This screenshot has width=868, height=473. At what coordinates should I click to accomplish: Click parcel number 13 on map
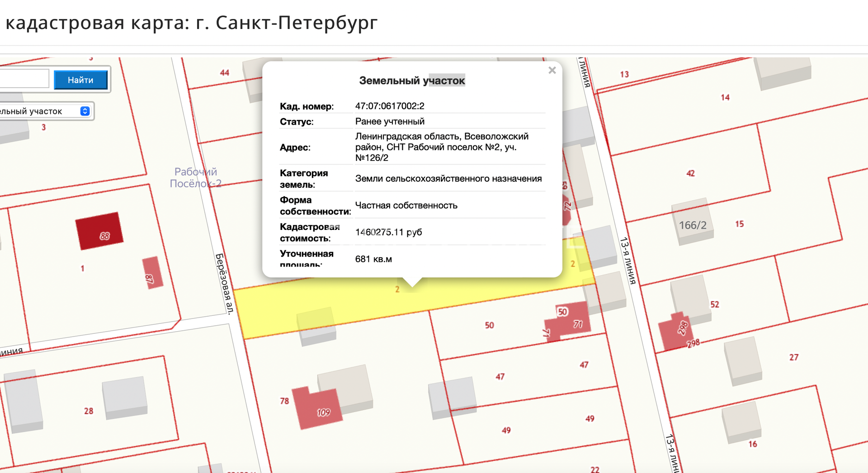pos(624,75)
